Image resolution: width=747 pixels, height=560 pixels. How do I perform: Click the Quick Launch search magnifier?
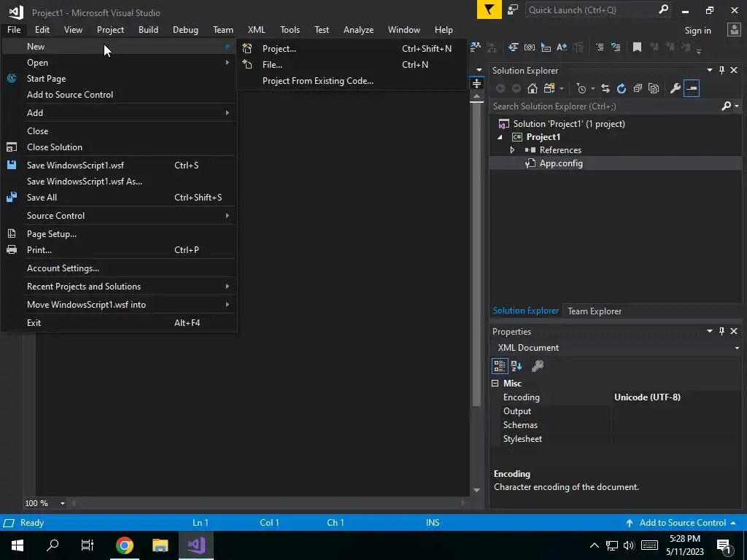click(x=663, y=9)
